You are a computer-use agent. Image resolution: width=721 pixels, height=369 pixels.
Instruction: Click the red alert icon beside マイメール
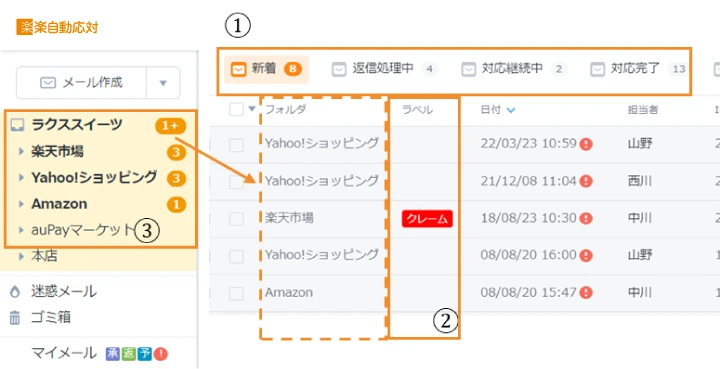(161, 354)
